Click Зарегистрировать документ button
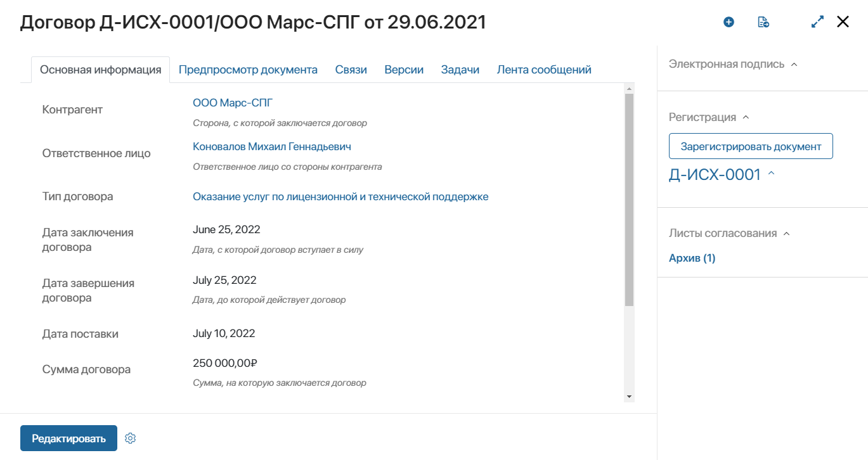The height and width of the screenshot is (460, 868). coord(751,146)
